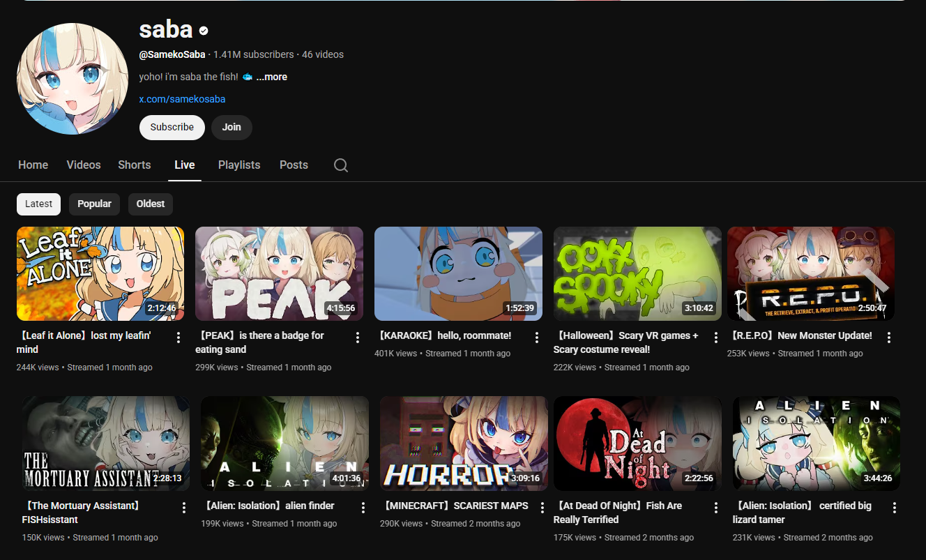The width and height of the screenshot is (926, 560).
Task: Click the 401K views text under KARAOKE
Action: pyautogui.click(x=395, y=354)
